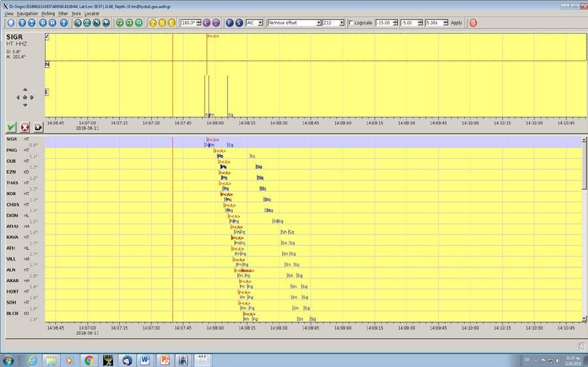Open the Locator menu
Screen dimensions: 588x367
click(92, 14)
